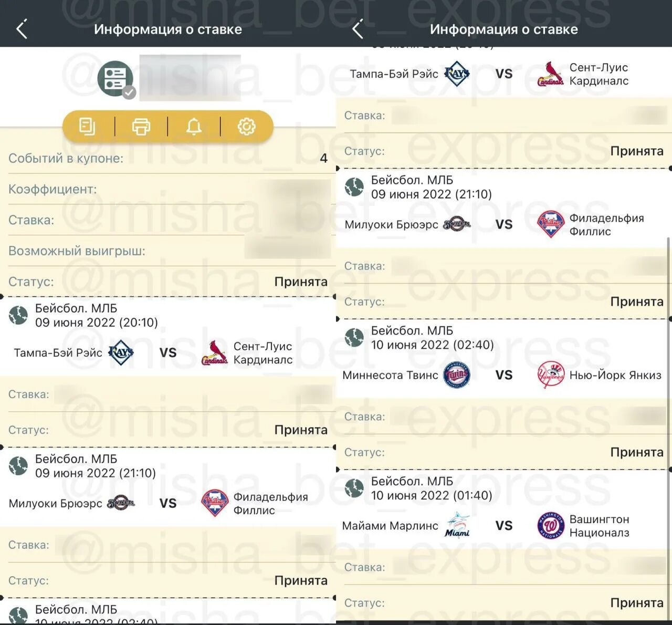Tap 'Принята' status under Миннесота Твинс event
Image resolution: width=672 pixels, height=625 pixels.
637,452
